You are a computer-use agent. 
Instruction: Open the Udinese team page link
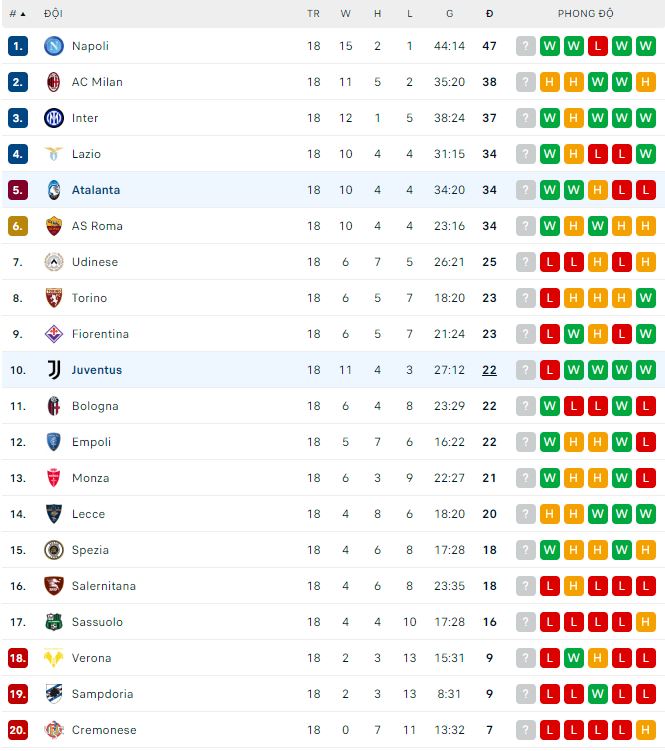(x=95, y=262)
